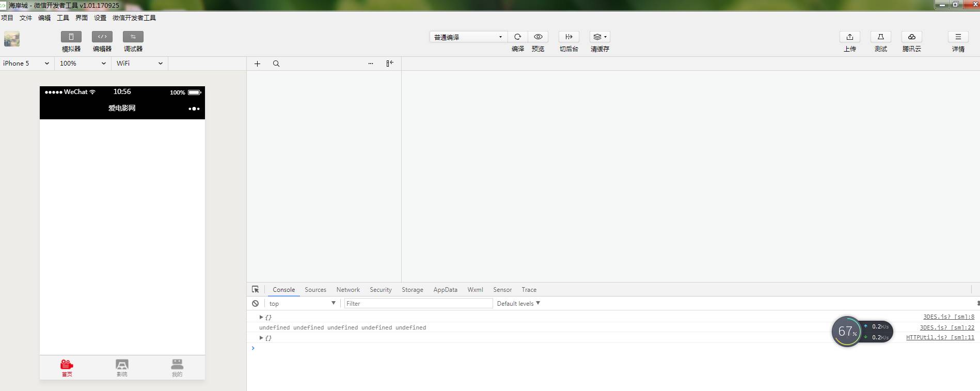Viewport: 980px width, 391px height.
Task: Click the switch to background icon (切后台)
Action: tap(569, 37)
